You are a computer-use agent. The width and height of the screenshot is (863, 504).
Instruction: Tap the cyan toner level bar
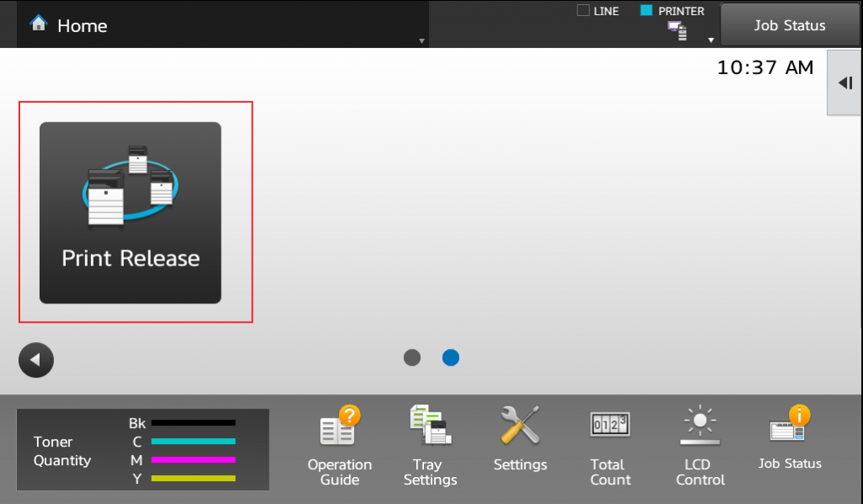tap(193, 441)
